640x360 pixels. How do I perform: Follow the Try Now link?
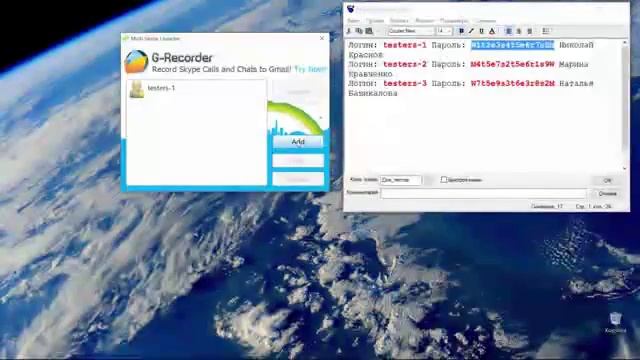pyautogui.click(x=311, y=69)
